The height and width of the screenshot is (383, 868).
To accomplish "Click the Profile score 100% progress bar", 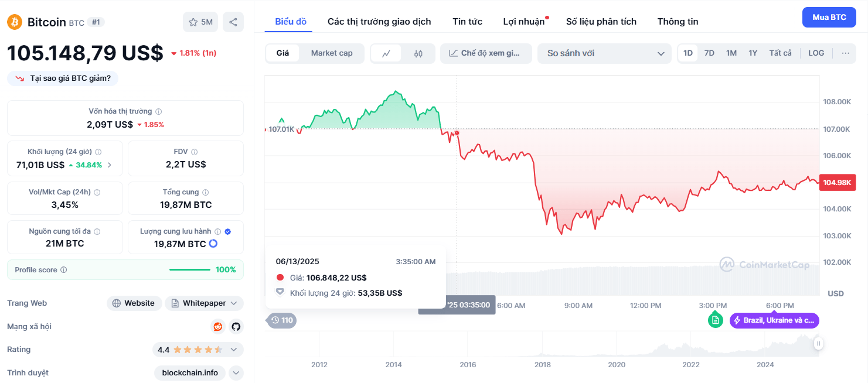I will [x=190, y=270].
